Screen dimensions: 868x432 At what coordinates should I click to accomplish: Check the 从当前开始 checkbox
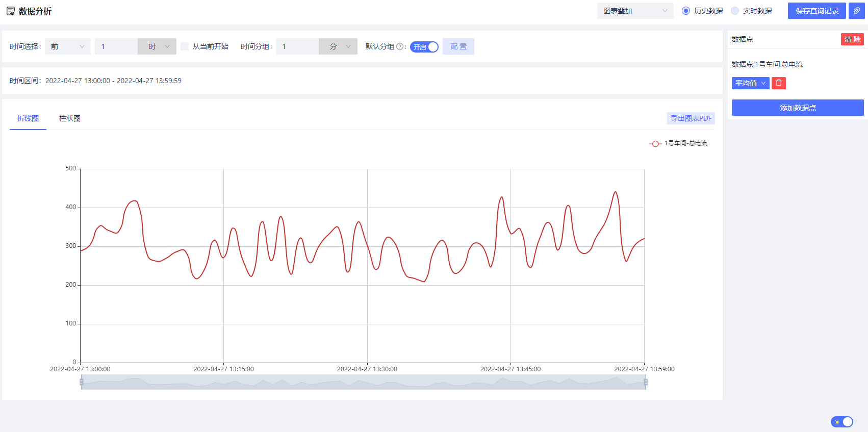(185, 46)
